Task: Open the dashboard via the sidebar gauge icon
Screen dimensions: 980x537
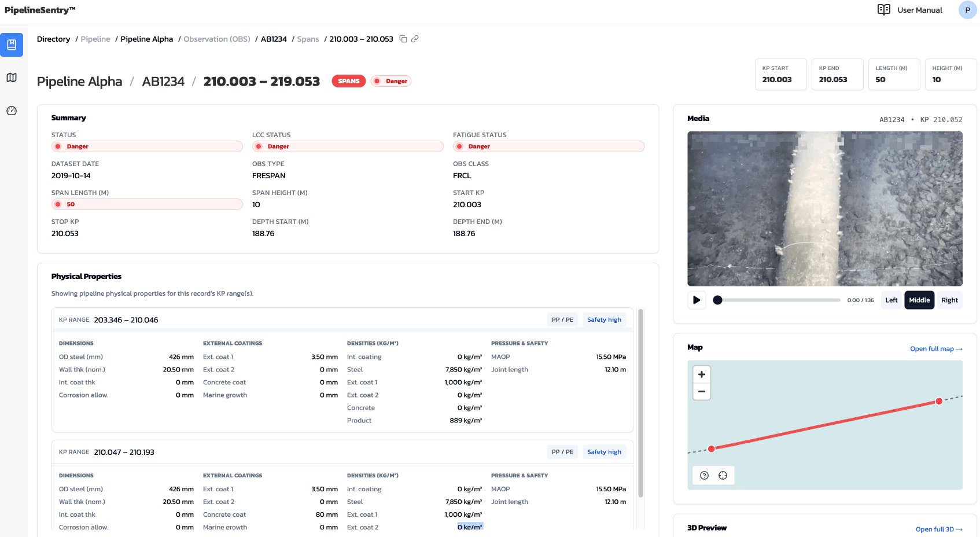Action: 12,111
